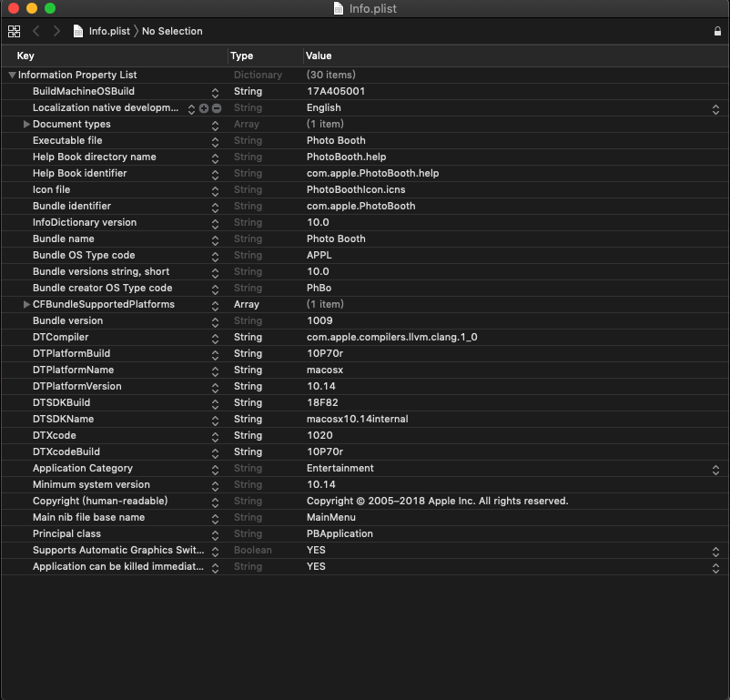Go back with the left chevron

point(35,31)
